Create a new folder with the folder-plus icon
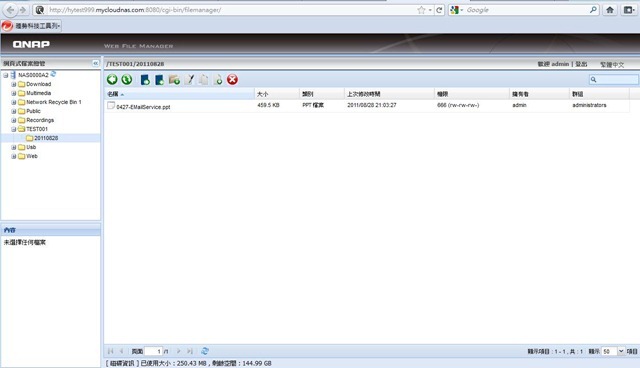Viewport: 640px width, 368px height. pos(174,80)
